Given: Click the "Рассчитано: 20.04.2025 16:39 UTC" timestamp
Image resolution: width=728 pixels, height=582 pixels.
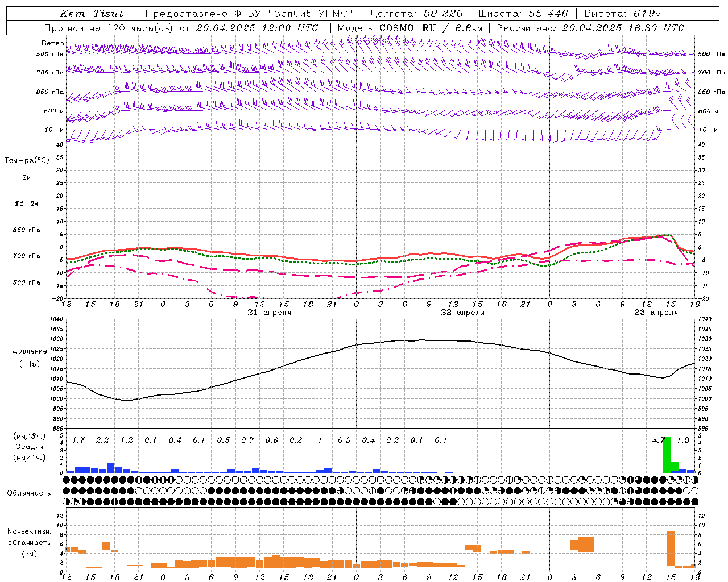Looking at the screenshot, I should (590, 28).
